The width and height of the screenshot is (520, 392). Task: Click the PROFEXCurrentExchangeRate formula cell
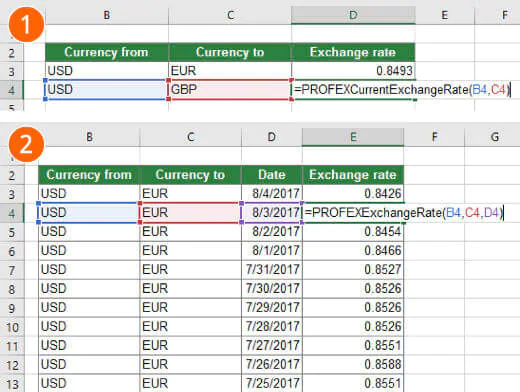click(x=401, y=90)
